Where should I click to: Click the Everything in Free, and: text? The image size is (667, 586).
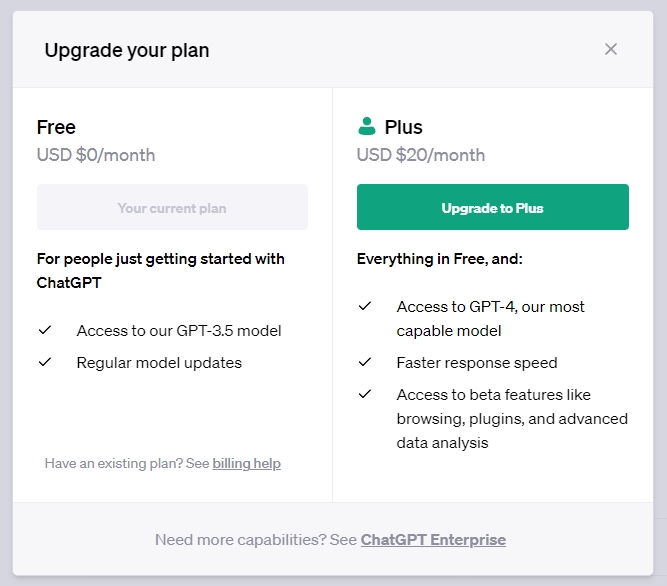pyautogui.click(x=440, y=259)
